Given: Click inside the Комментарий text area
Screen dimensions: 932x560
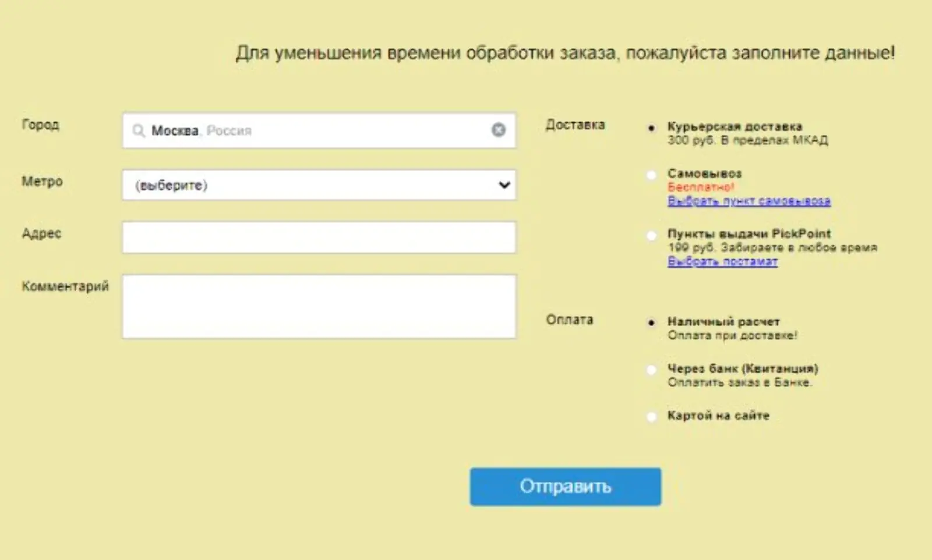Looking at the screenshot, I should (x=319, y=307).
